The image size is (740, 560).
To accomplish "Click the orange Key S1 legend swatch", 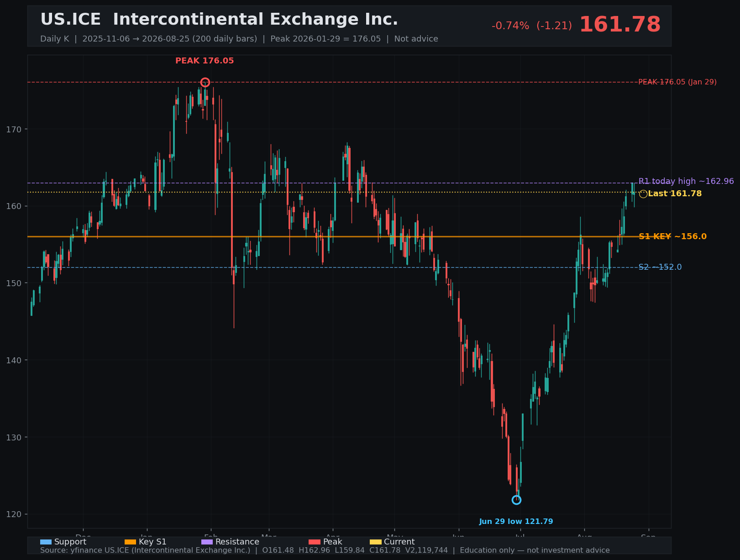I will click(x=130, y=542).
